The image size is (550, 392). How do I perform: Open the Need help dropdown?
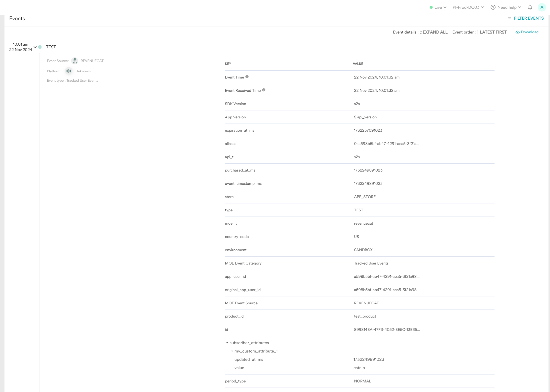point(506,7)
